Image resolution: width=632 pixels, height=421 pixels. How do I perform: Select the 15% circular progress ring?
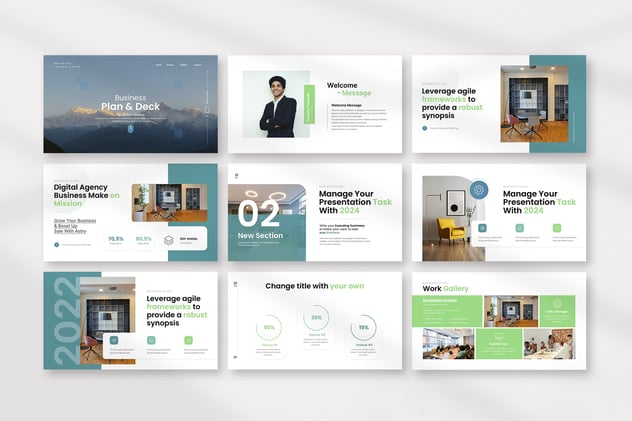[x=363, y=327]
